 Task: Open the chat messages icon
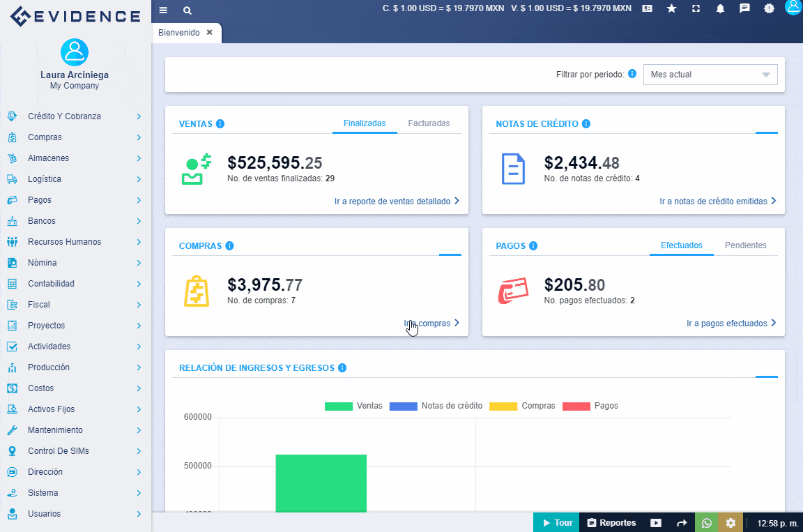coord(744,8)
